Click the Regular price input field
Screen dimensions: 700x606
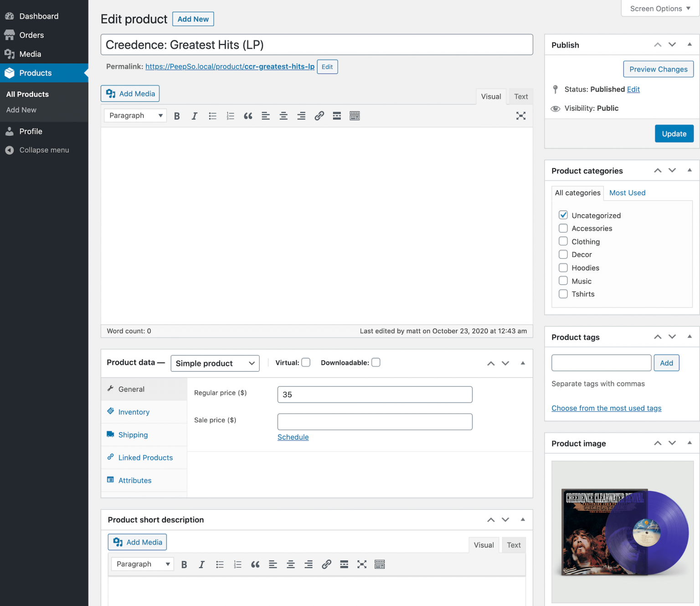click(375, 394)
